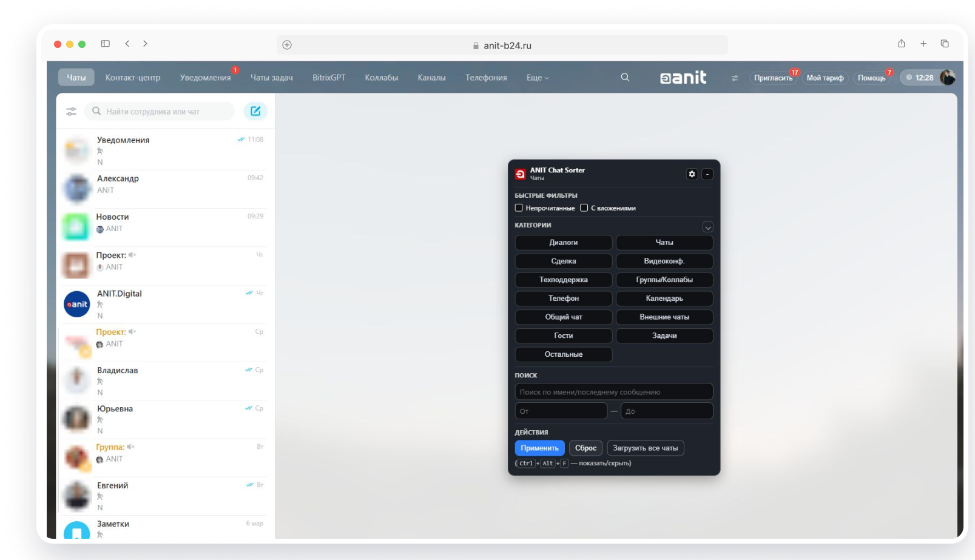This screenshot has height=560, width=975.
Task: Click the name/last message search field
Action: tap(613, 392)
